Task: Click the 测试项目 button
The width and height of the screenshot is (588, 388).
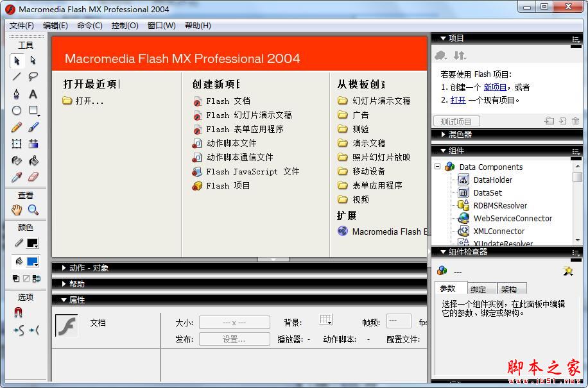Action: tap(456, 121)
